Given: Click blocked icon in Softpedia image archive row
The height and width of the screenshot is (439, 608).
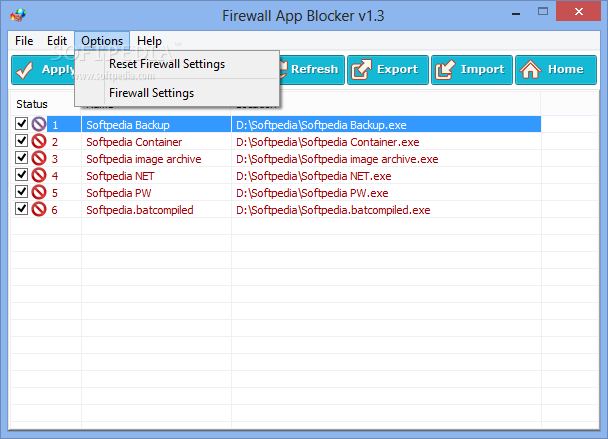Looking at the screenshot, I should pyautogui.click(x=39, y=159).
